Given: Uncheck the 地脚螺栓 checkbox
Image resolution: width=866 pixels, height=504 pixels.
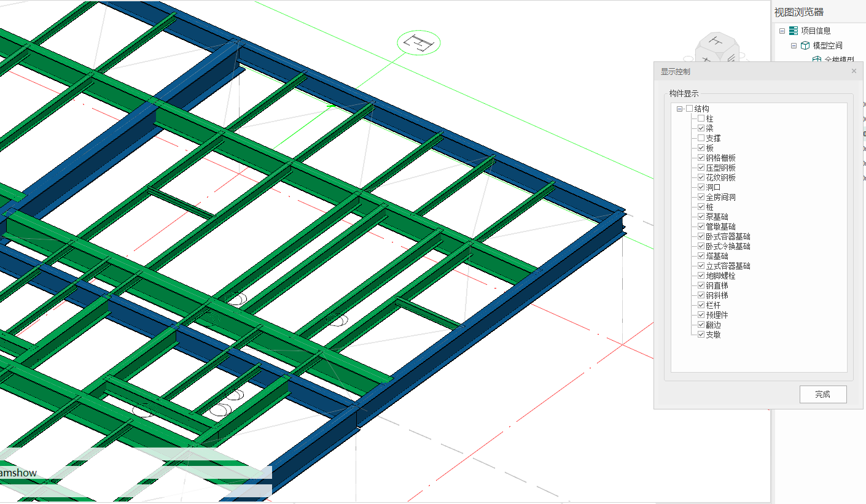Looking at the screenshot, I should (x=701, y=276).
